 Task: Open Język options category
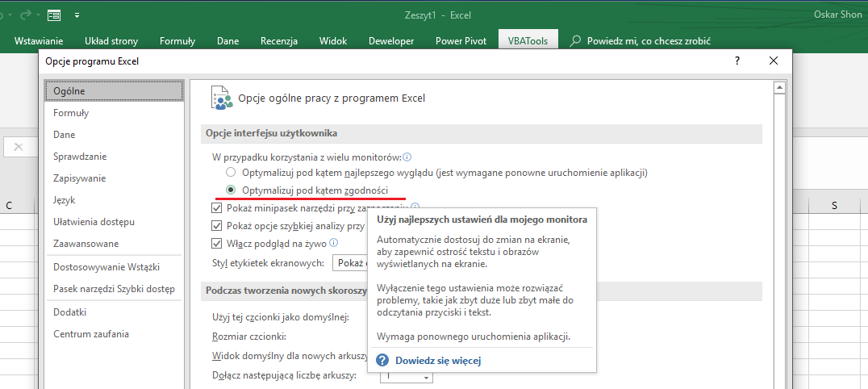114,200
